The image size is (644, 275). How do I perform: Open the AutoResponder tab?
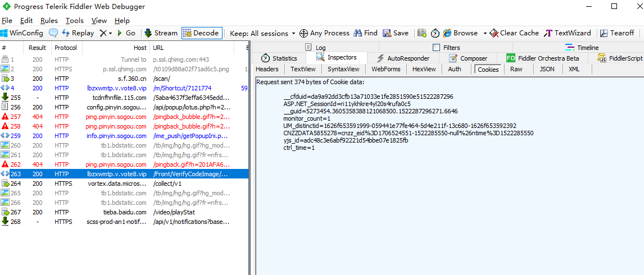pos(403,58)
